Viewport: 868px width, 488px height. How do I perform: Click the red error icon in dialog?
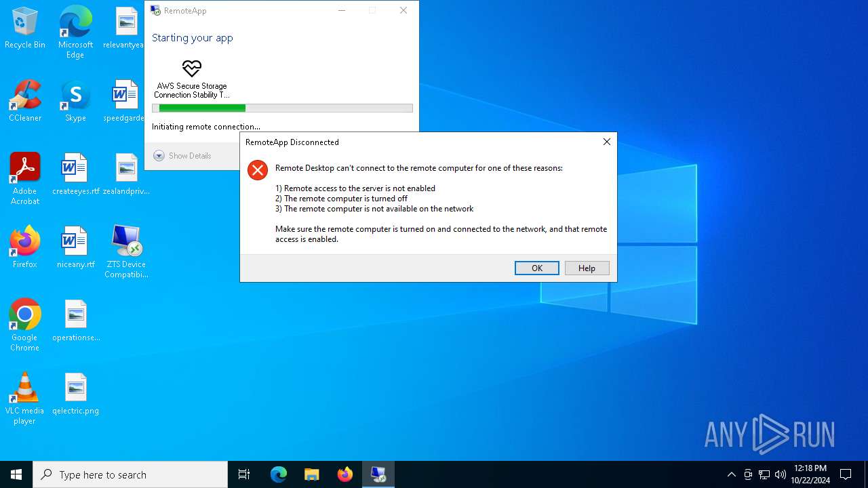[x=258, y=170]
